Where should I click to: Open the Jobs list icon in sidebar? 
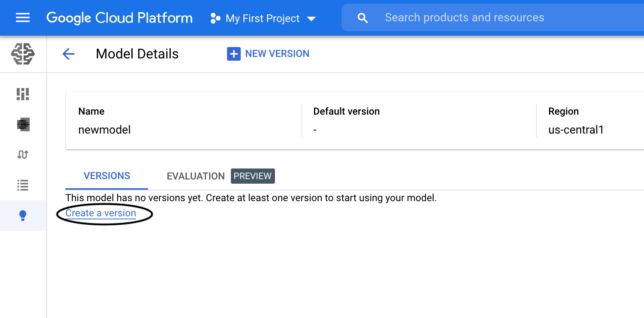(x=23, y=185)
